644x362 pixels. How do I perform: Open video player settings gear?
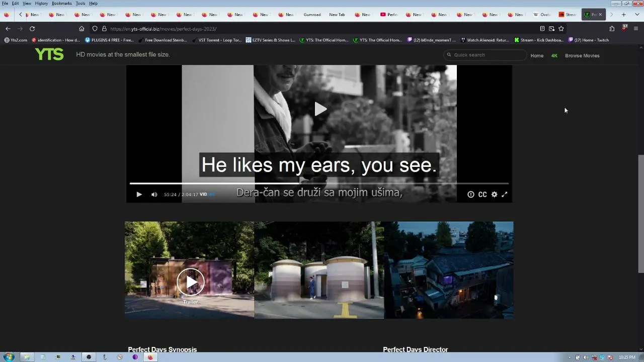pyautogui.click(x=494, y=195)
